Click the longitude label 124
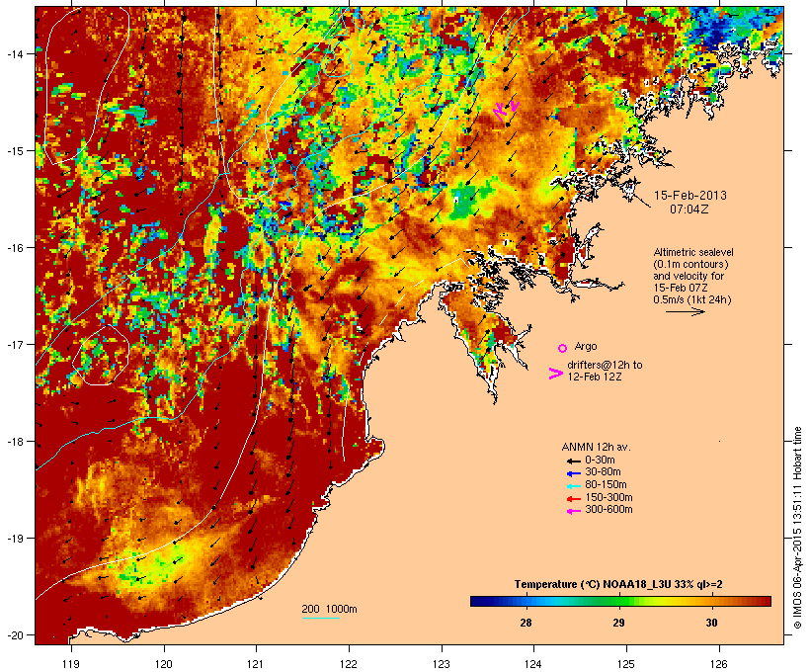This screenshot has width=810, height=672. click(533, 664)
